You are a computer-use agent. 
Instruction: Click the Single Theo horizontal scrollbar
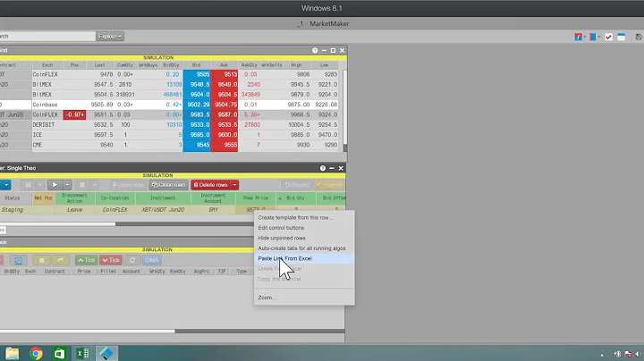pyautogui.click(x=57, y=224)
